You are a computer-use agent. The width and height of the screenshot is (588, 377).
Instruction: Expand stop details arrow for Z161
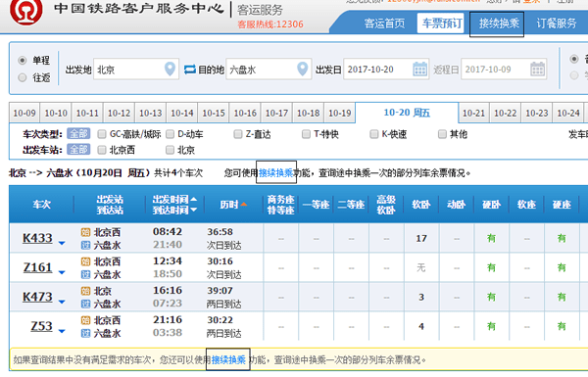pos(62,272)
